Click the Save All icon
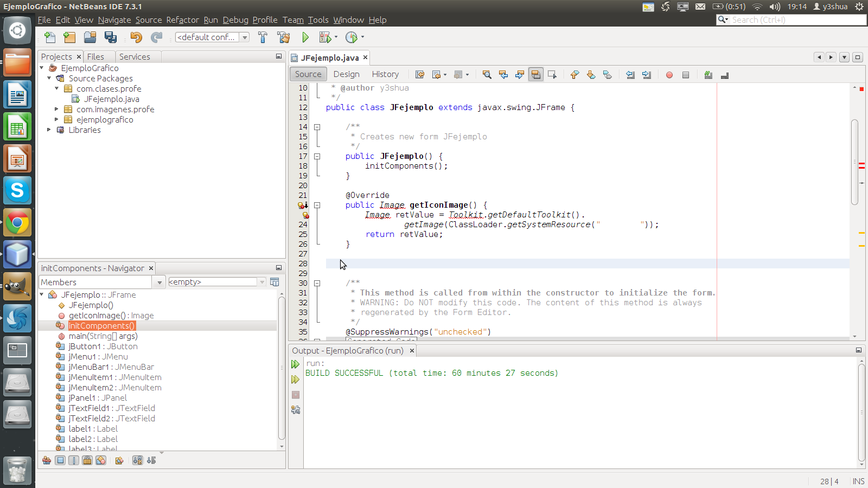This screenshot has height=488, width=868. point(111,37)
